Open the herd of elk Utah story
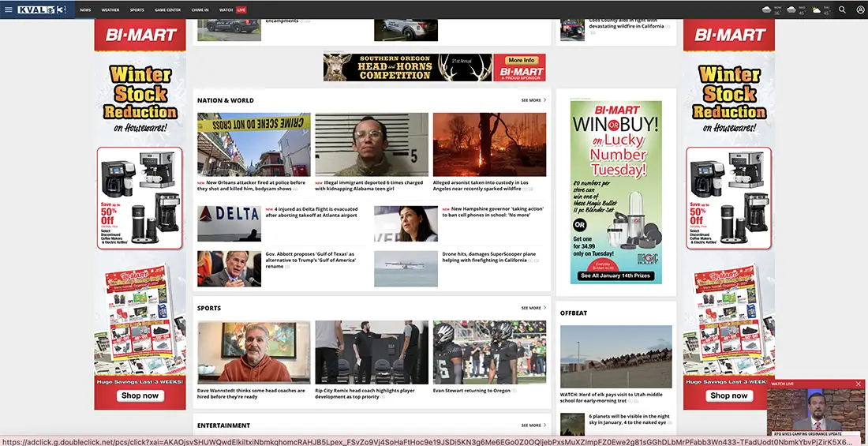The image size is (868, 446). click(611, 398)
